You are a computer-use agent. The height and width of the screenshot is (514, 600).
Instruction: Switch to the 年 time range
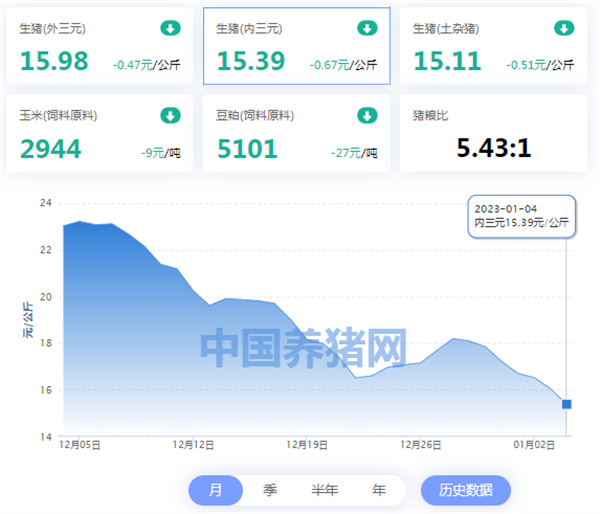[379, 490]
